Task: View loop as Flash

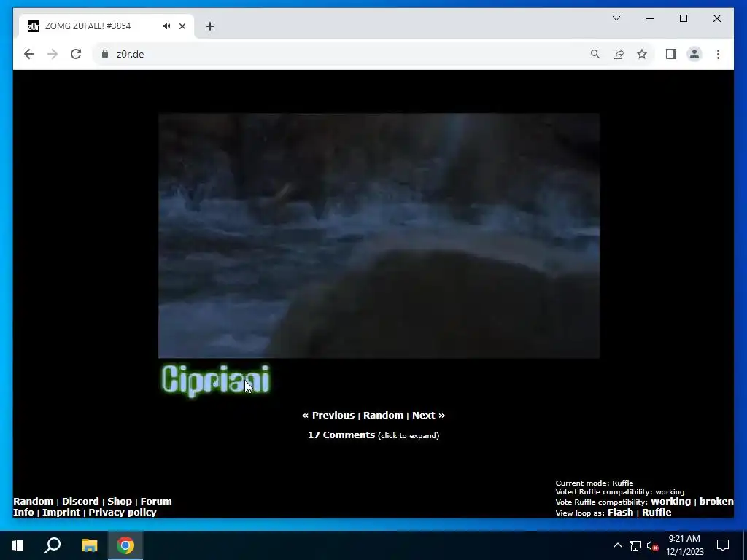Action: (620, 513)
